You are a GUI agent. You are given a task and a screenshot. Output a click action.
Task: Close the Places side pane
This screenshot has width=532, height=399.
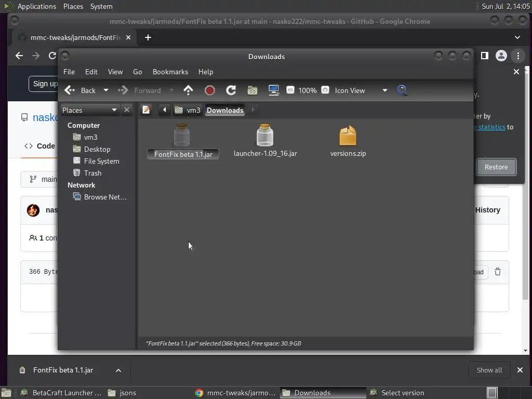coord(127,110)
